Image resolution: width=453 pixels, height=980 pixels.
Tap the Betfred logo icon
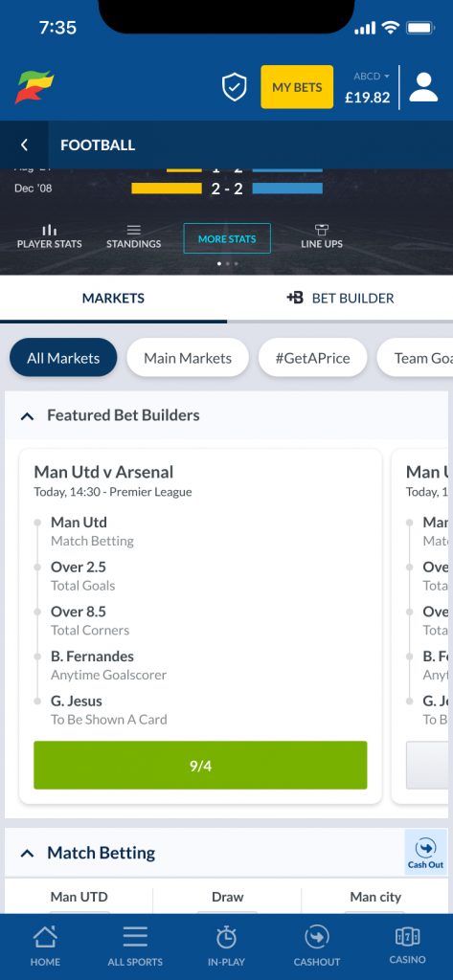coord(34,87)
